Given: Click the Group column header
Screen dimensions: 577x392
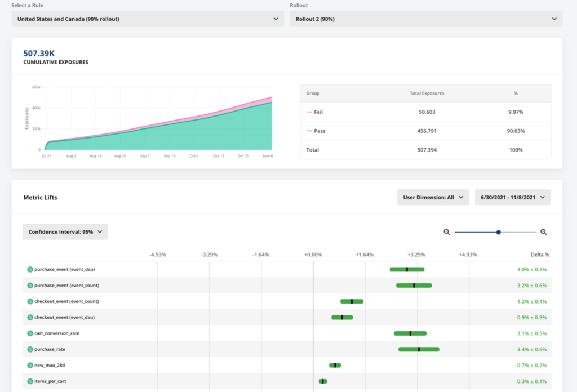Looking at the screenshot, I should coord(313,93).
